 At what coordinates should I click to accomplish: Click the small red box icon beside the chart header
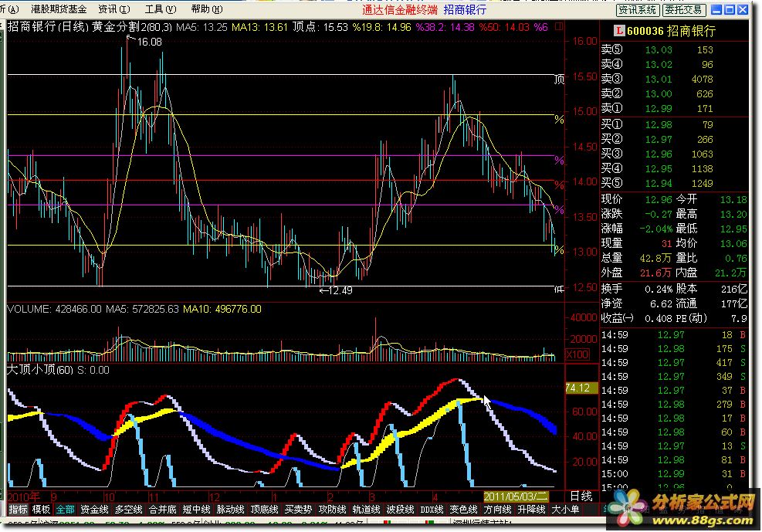560,26
